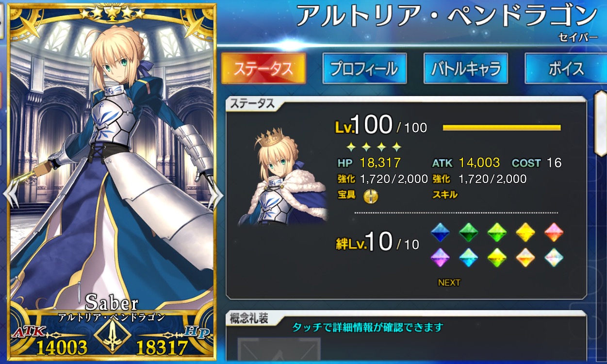Click the level experience progress bar
This screenshot has width=607, height=364.
(502, 128)
